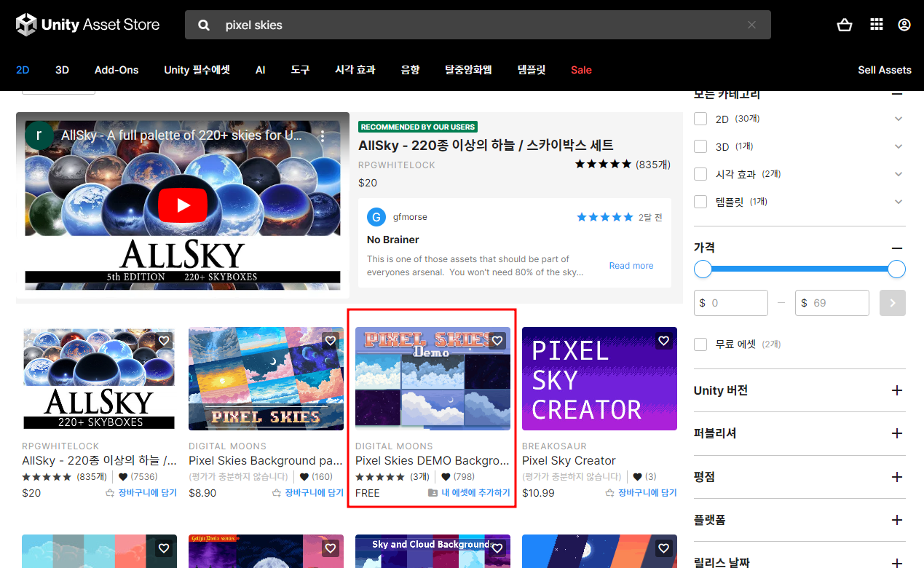This screenshot has width=924, height=568.
Task: Open the AllSky 220+ Skyboxes thumbnail
Action: pos(99,379)
